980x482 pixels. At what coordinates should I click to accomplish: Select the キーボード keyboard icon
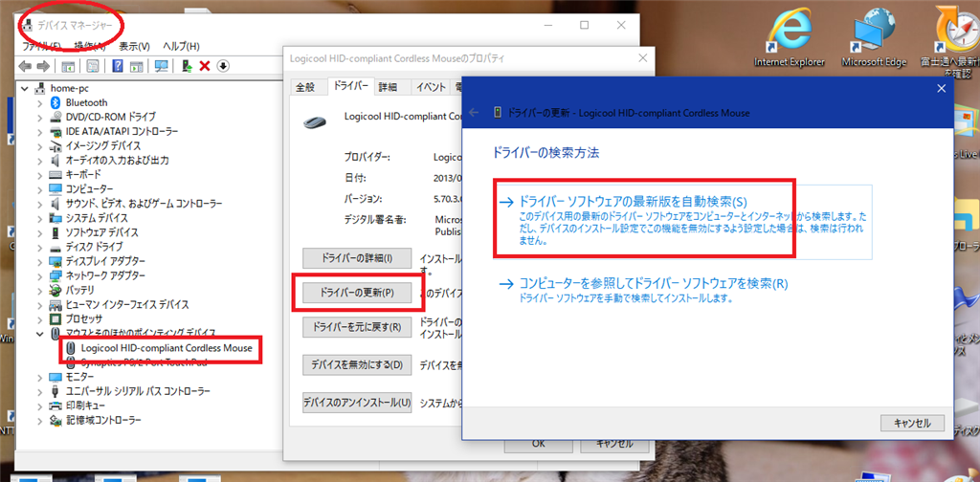(55, 174)
